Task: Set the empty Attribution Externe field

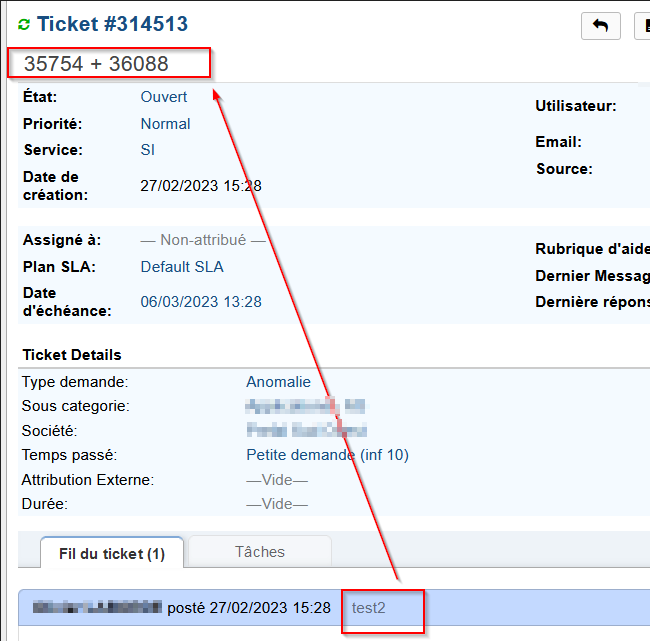Action: click(277, 480)
